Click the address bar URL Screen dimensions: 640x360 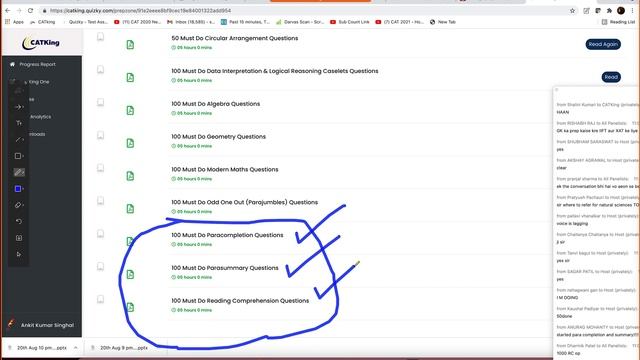tap(140, 11)
